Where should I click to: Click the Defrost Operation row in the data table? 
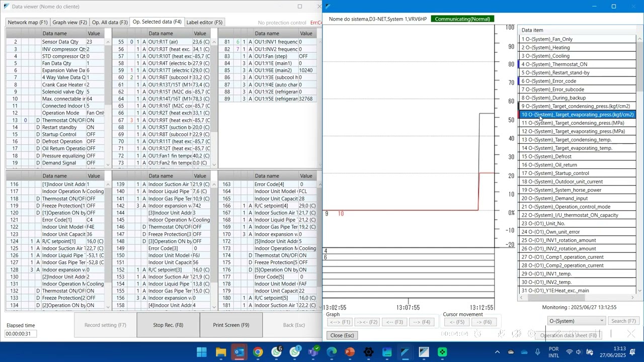click(55, 141)
